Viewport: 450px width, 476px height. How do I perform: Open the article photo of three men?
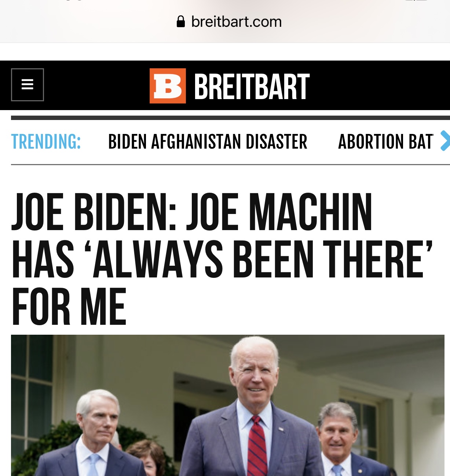pos(228,405)
